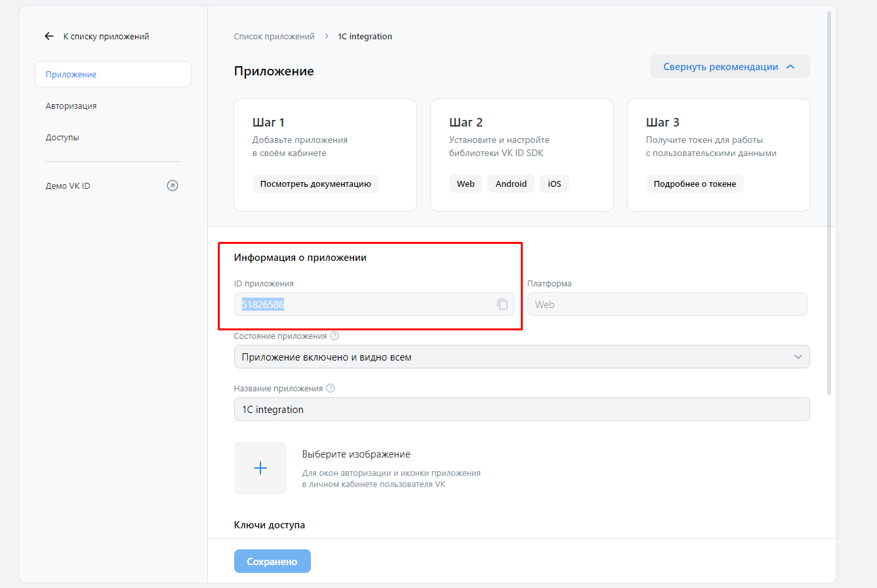Image resolution: width=877 pixels, height=588 pixels.
Task: Click Web button in Шаг 2
Action: [x=466, y=184]
